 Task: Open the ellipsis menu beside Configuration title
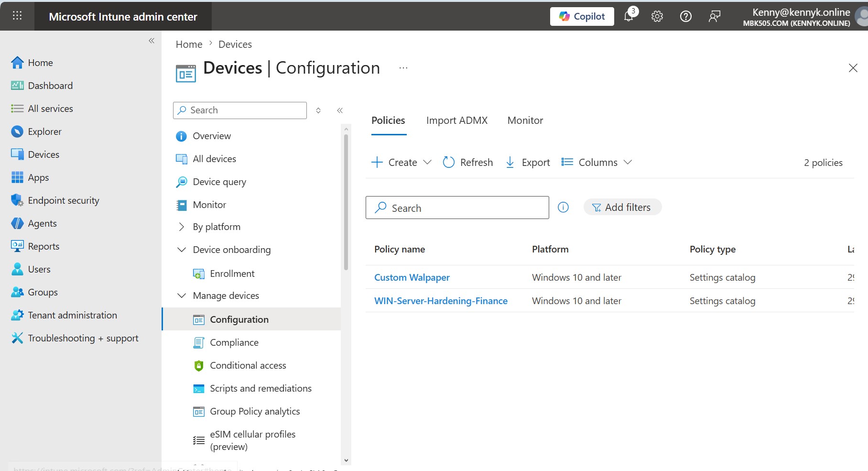pyautogui.click(x=403, y=68)
